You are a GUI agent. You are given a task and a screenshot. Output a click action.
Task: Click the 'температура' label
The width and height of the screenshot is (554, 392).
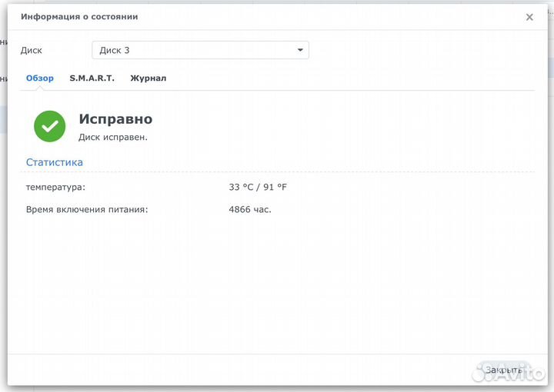tap(55, 188)
